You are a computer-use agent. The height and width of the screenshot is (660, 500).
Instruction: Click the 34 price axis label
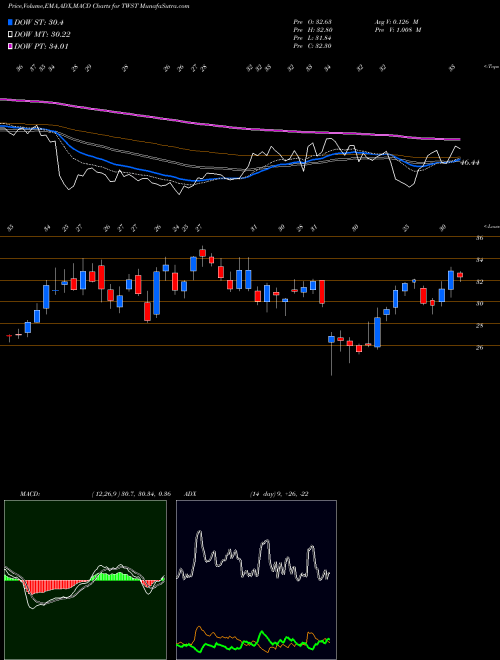point(479,260)
